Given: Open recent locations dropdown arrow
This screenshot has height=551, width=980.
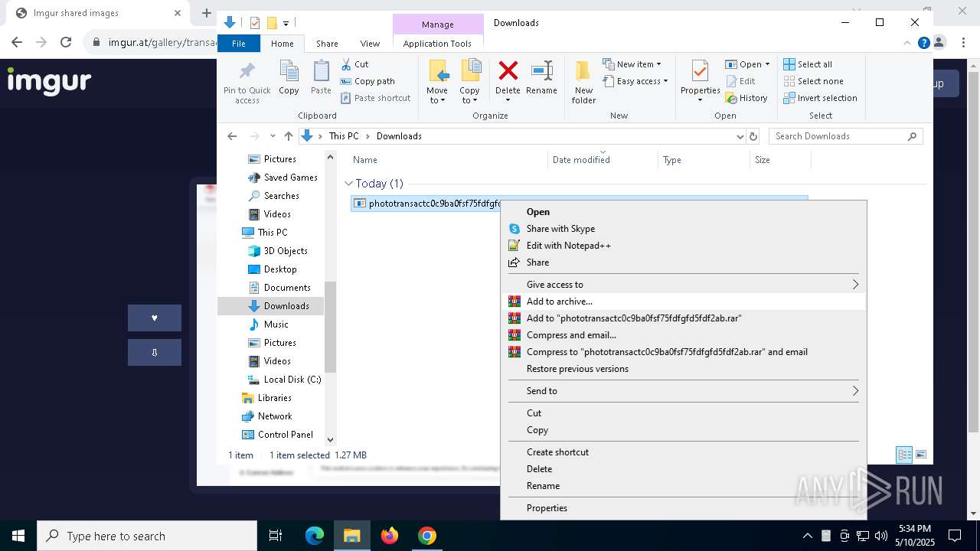Looking at the screenshot, I should 272,136.
